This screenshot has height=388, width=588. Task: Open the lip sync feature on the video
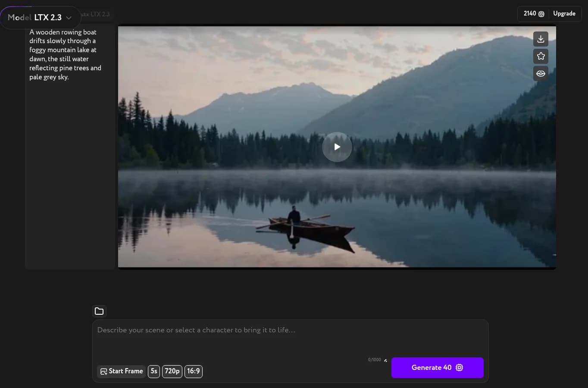(541, 73)
